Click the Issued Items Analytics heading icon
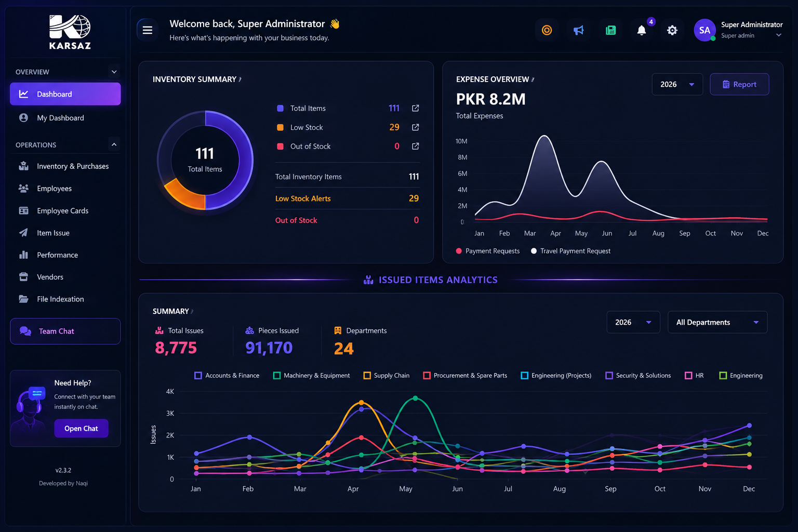This screenshot has width=798, height=532. point(368,280)
